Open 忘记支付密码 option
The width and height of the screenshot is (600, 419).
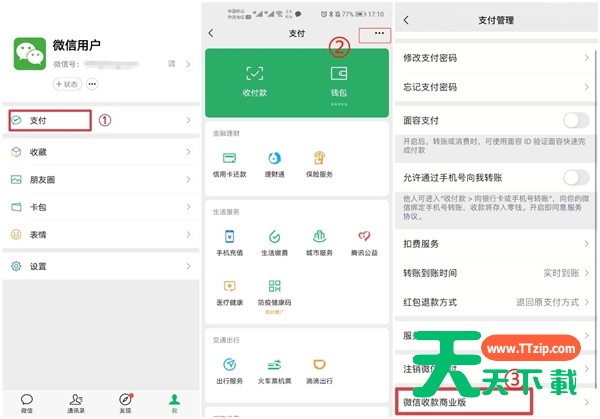495,87
